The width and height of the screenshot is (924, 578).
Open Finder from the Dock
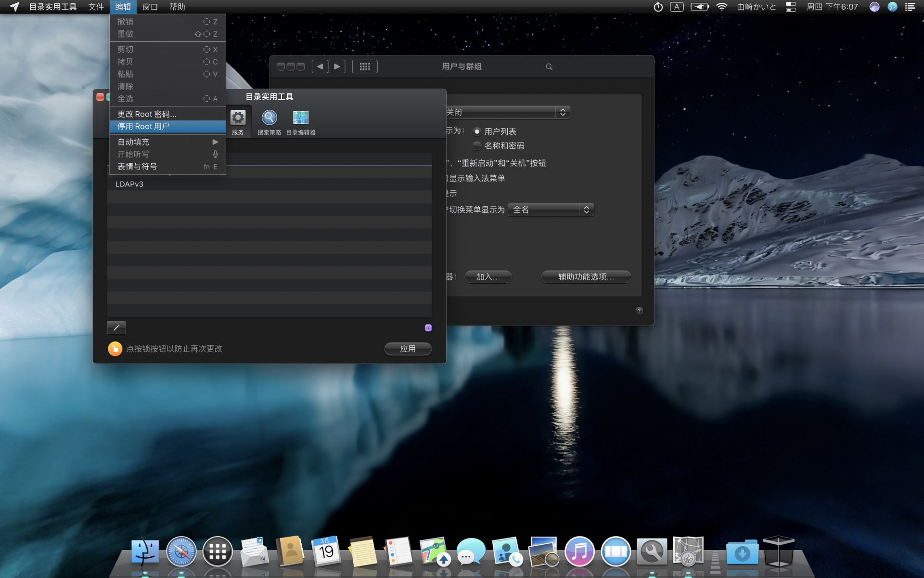pyautogui.click(x=145, y=552)
